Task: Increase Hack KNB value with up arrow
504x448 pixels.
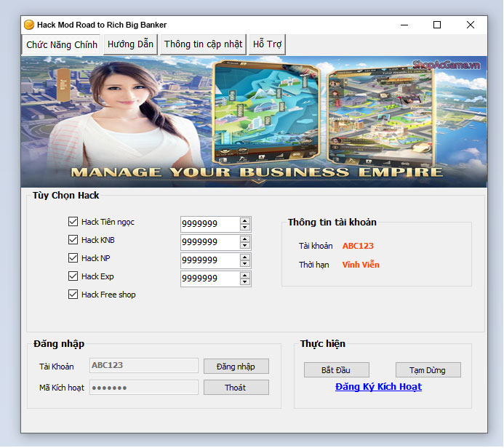Action: point(245,239)
